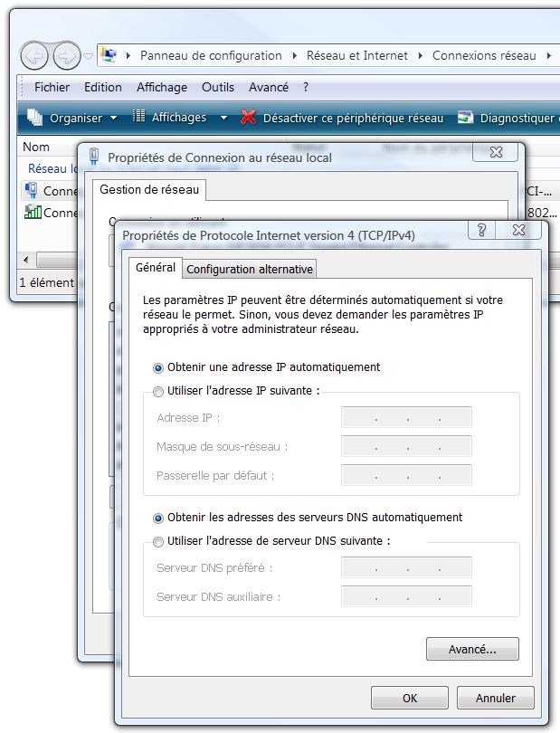
Task: Expand arrow after Connexions réseau
Action: coord(549,56)
